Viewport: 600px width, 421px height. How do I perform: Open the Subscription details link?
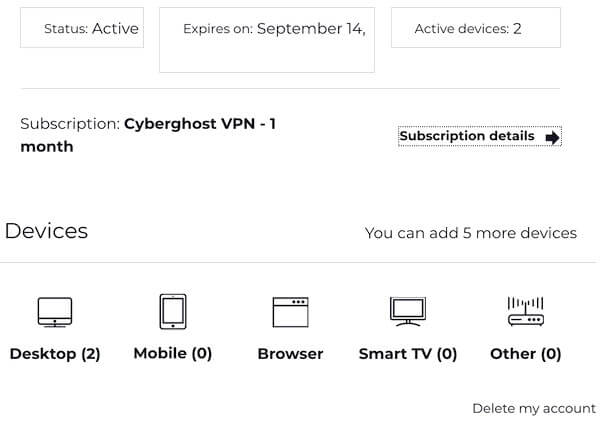click(480, 136)
